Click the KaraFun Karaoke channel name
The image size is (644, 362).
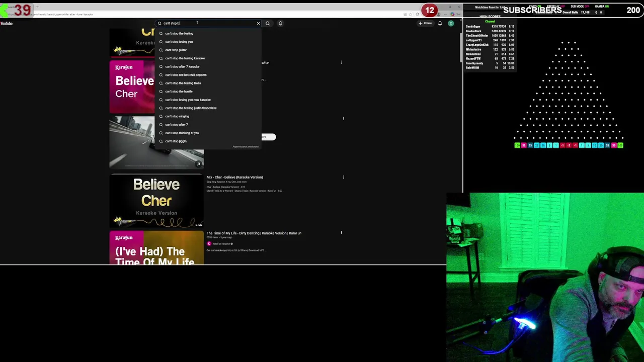(221, 244)
